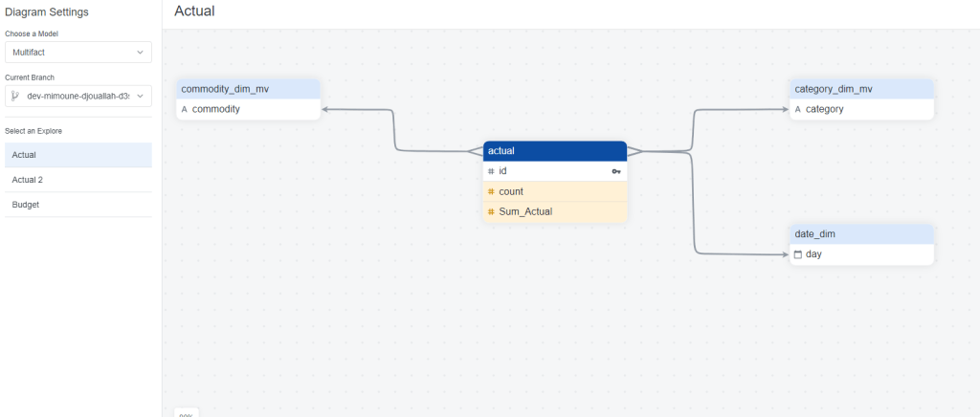Switch to the Budget explore
The width and height of the screenshot is (980, 417).
tap(78, 205)
